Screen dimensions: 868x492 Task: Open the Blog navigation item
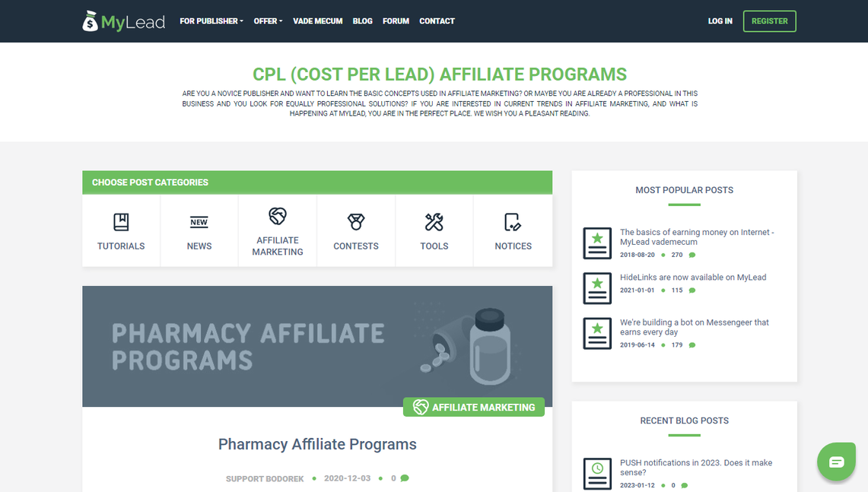point(363,21)
